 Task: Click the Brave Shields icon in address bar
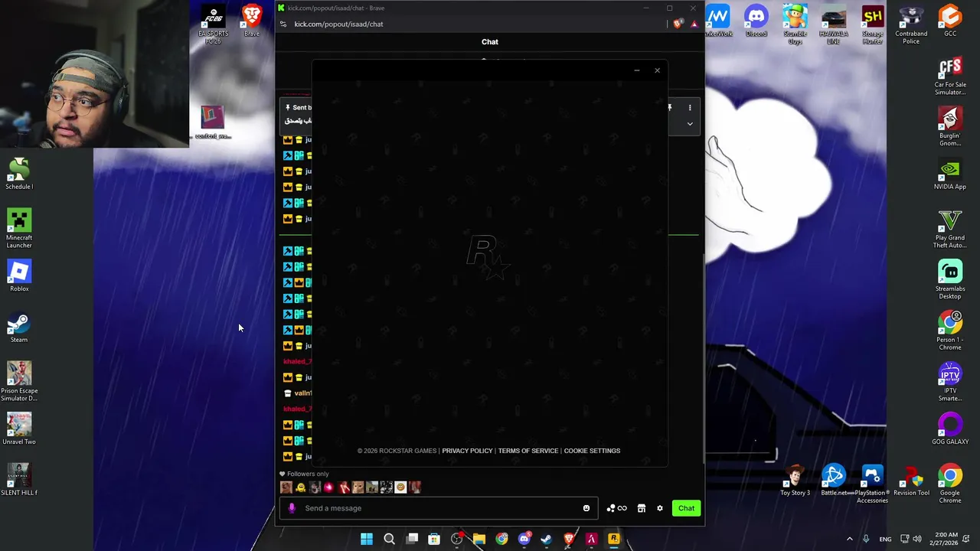tap(678, 24)
